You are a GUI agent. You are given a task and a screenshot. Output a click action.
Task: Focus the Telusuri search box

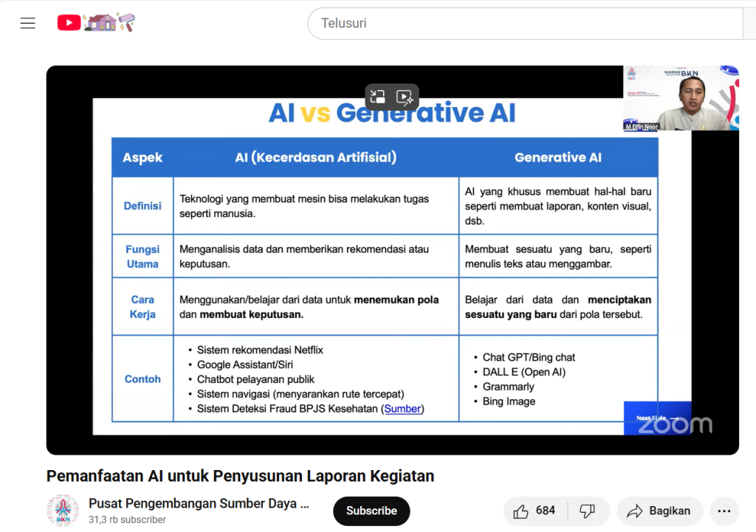(x=525, y=23)
